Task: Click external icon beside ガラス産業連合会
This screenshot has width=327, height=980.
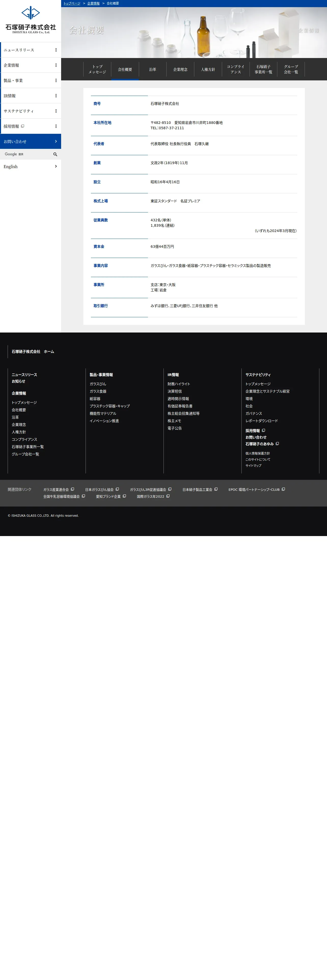Action: [72, 489]
